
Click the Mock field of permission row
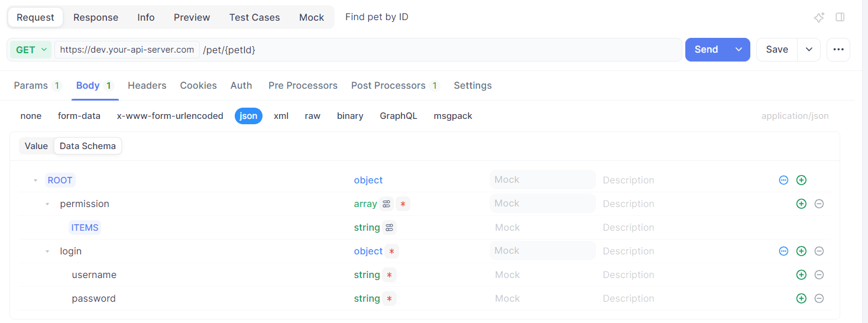(543, 204)
